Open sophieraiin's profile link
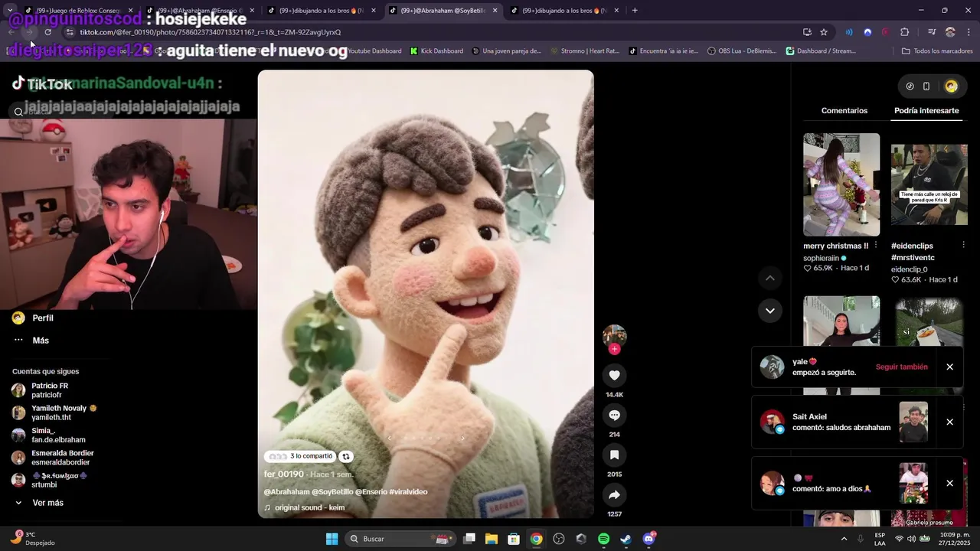The image size is (980, 551). [821, 258]
